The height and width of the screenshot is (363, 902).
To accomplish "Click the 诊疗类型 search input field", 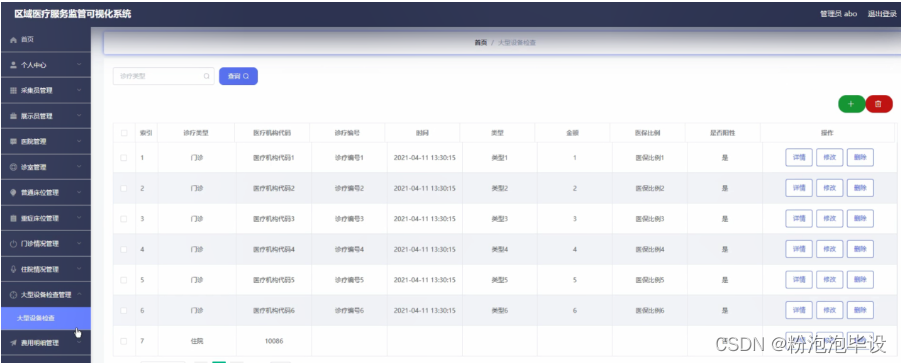I will pos(163,76).
